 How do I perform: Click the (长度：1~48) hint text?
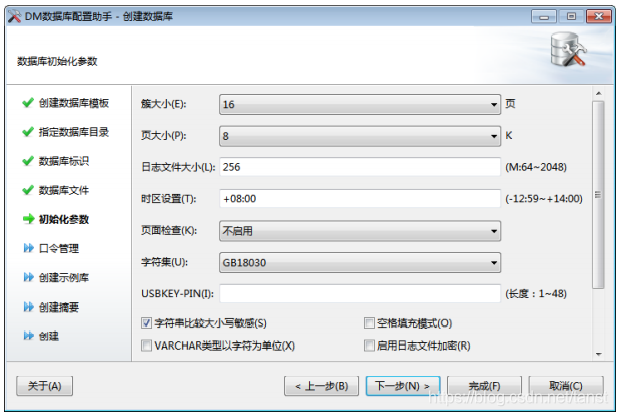[x=536, y=294]
